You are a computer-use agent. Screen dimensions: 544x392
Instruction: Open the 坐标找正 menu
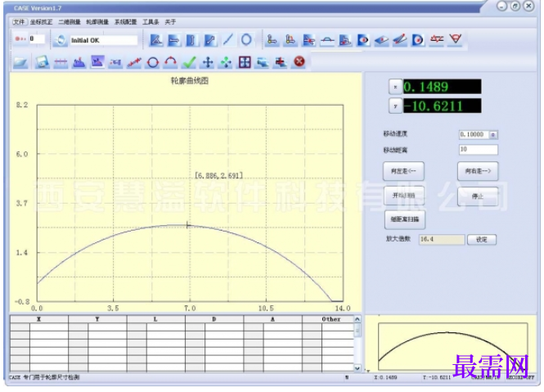[41, 22]
